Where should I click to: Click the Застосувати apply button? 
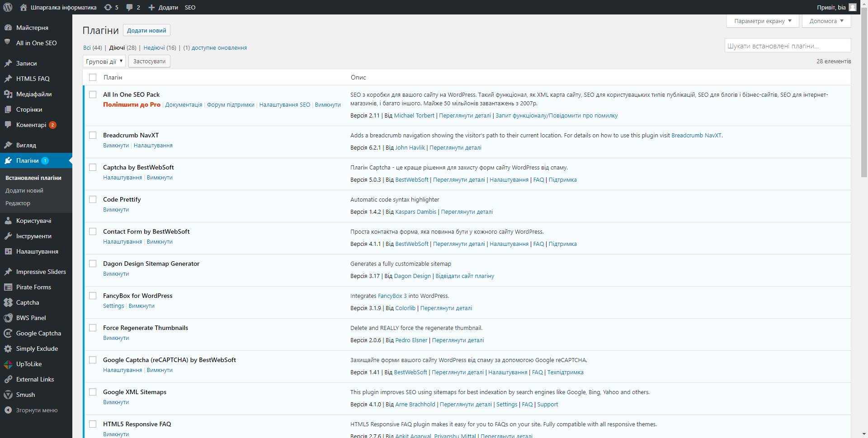pos(149,61)
